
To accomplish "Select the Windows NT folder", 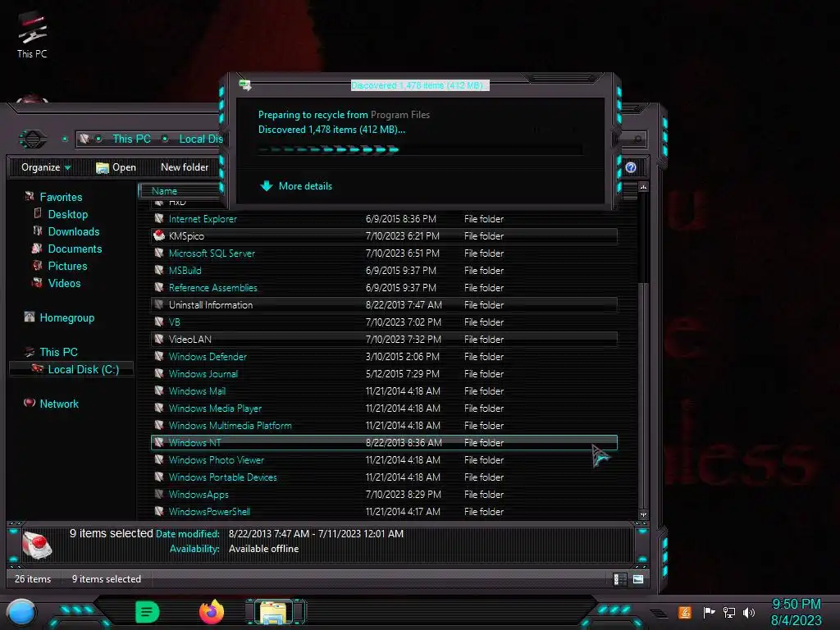I will coord(385,442).
